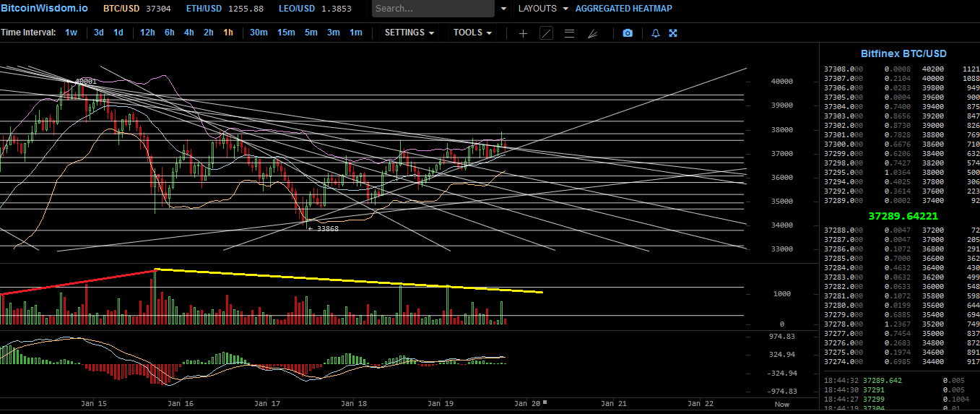Set time interval to 1m

coord(356,33)
